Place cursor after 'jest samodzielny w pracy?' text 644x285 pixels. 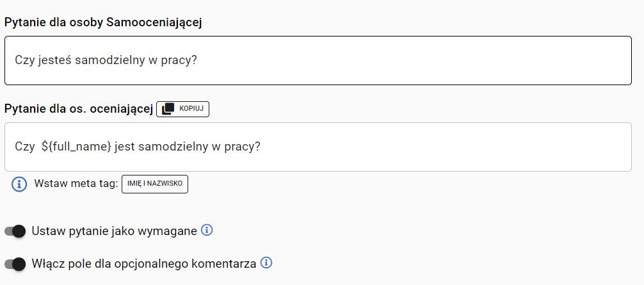click(x=262, y=147)
